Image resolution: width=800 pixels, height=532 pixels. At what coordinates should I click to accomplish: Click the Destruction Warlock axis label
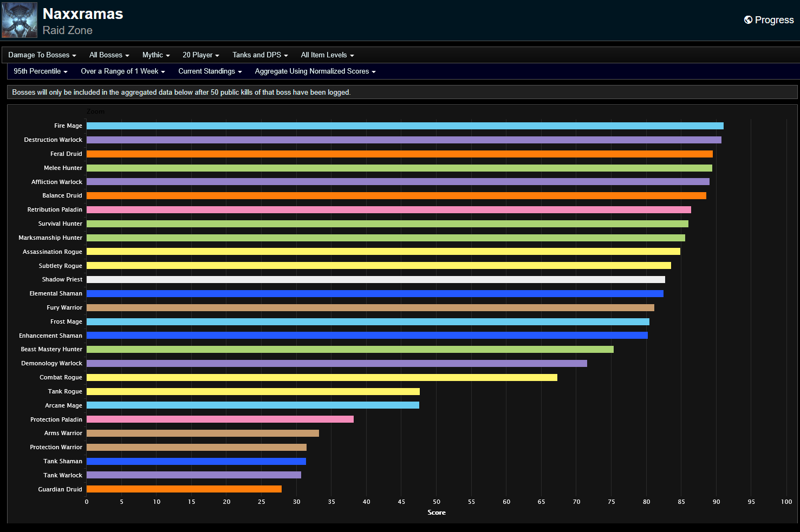[x=53, y=140]
